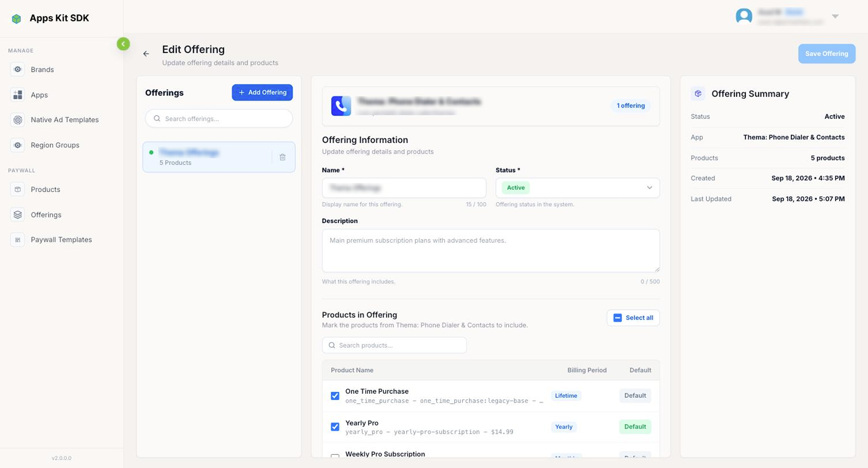Click into the Description text area
868x468 pixels.
491,251
